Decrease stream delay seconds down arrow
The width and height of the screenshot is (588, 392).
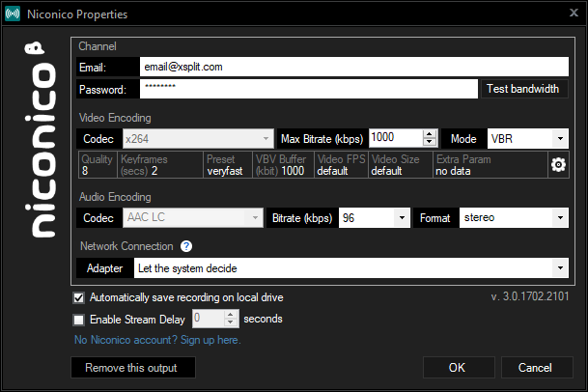click(231, 322)
